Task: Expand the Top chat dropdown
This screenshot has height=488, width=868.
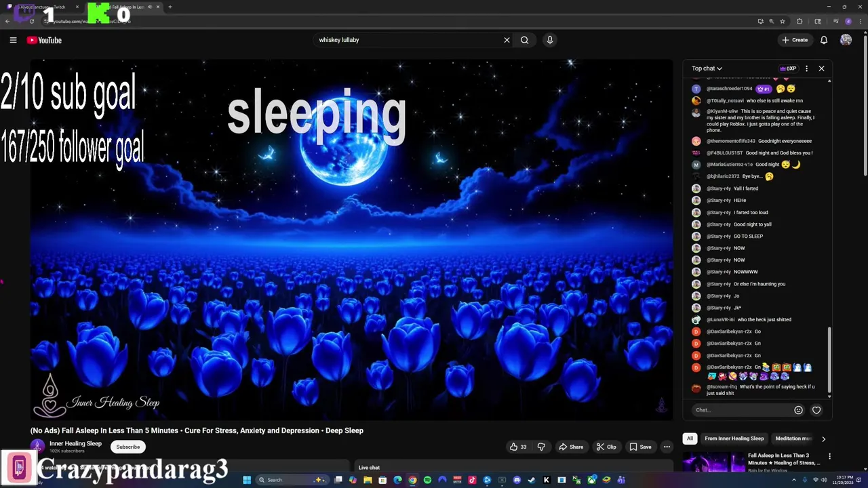Action: tap(707, 68)
